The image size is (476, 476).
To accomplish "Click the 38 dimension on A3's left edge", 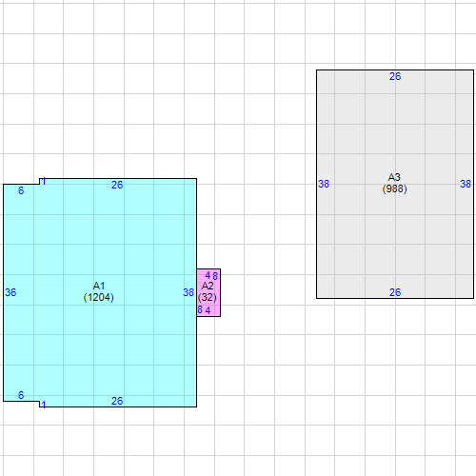I will (324, 184).
